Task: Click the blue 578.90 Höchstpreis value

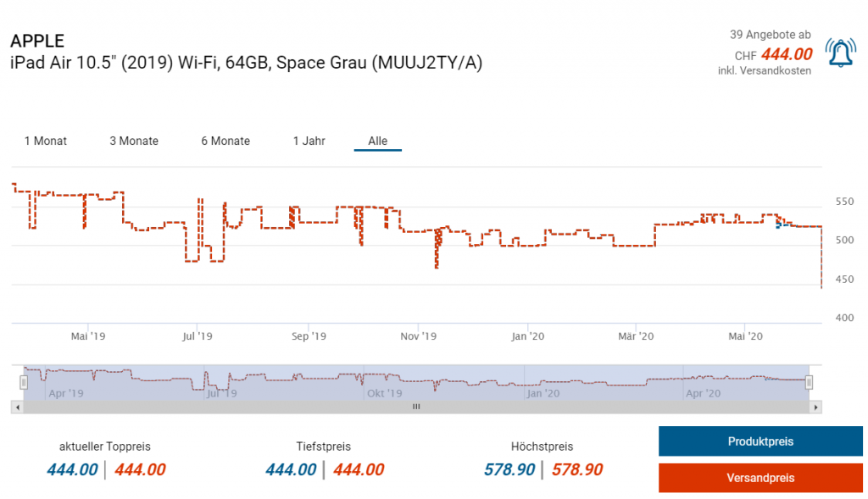Action: click(509, 469)
